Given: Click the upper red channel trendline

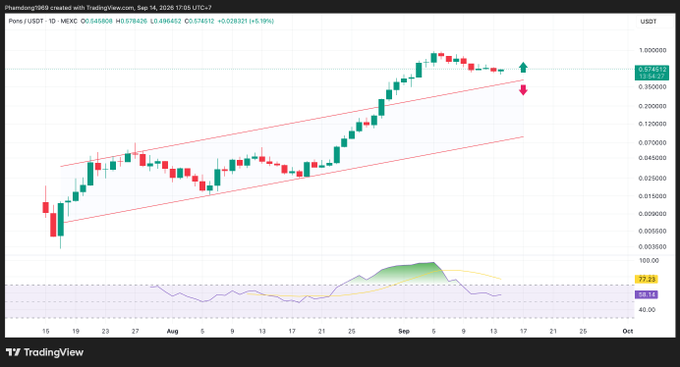Looking at the screenshot, I should tap(292, 123).
